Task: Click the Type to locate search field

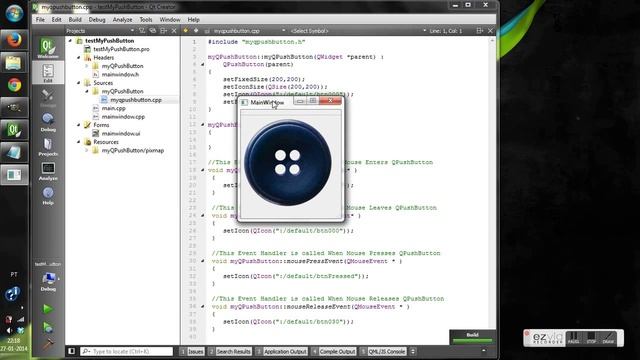Action: tap(127, 351)
